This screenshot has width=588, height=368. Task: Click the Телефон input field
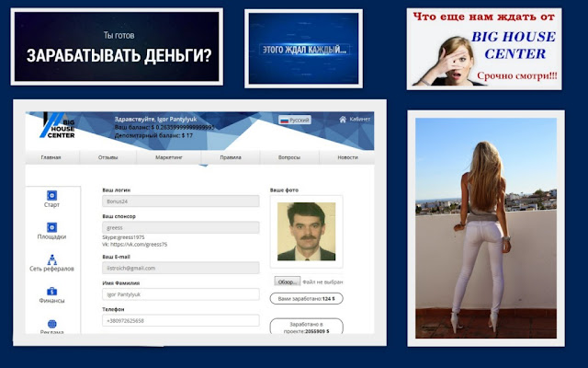(181, 321)
